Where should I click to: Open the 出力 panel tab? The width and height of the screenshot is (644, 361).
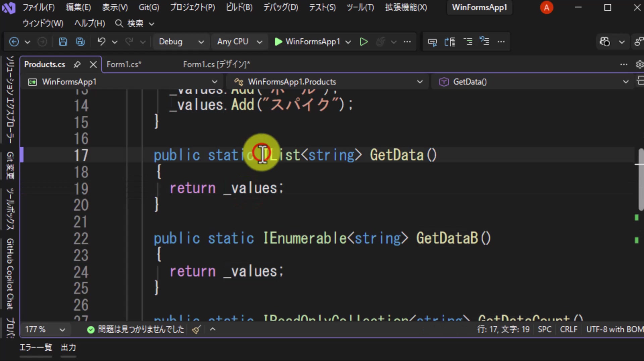(68, 347)
